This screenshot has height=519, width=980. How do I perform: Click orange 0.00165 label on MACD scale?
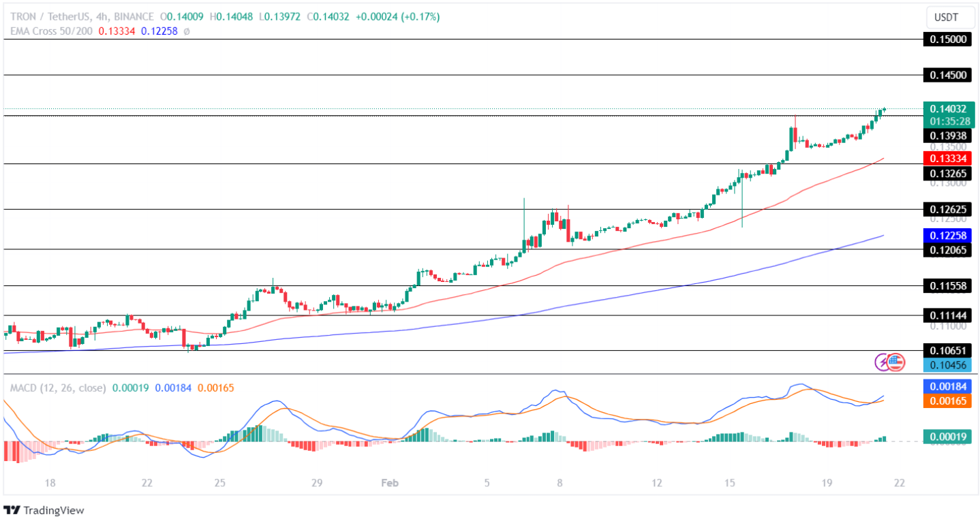click(x=949, y=401)
